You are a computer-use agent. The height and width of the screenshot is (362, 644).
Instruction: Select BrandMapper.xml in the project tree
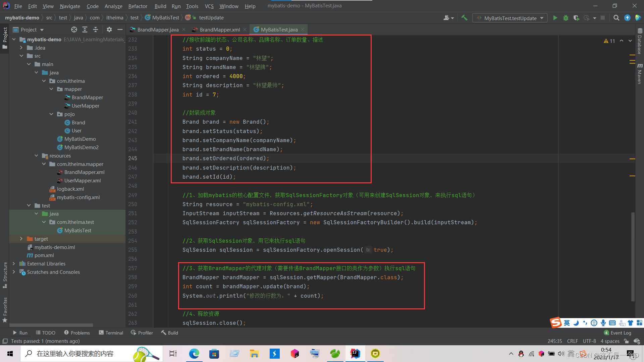point(84,172)
